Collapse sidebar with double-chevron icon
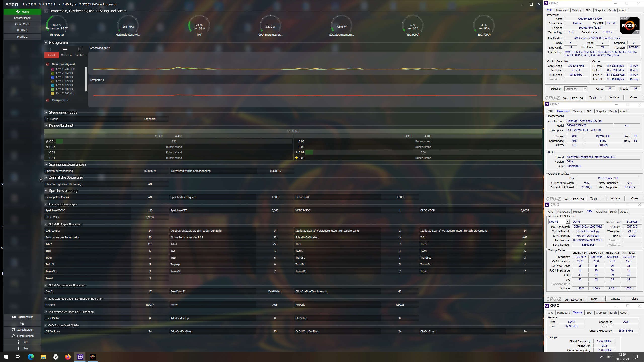Viewport: 644px width, 362px height. click(41, 180)
